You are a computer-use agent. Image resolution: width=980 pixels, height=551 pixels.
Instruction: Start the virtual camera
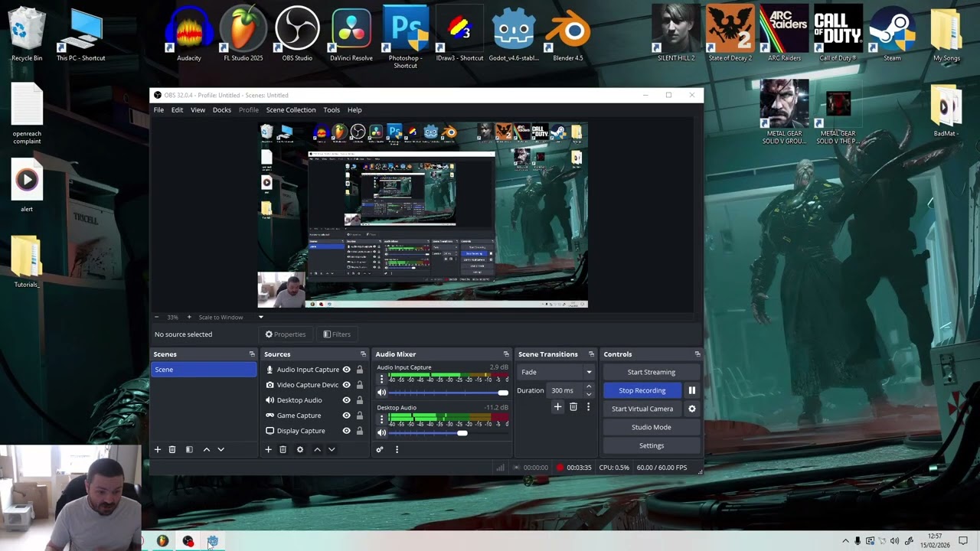(642, 409)
